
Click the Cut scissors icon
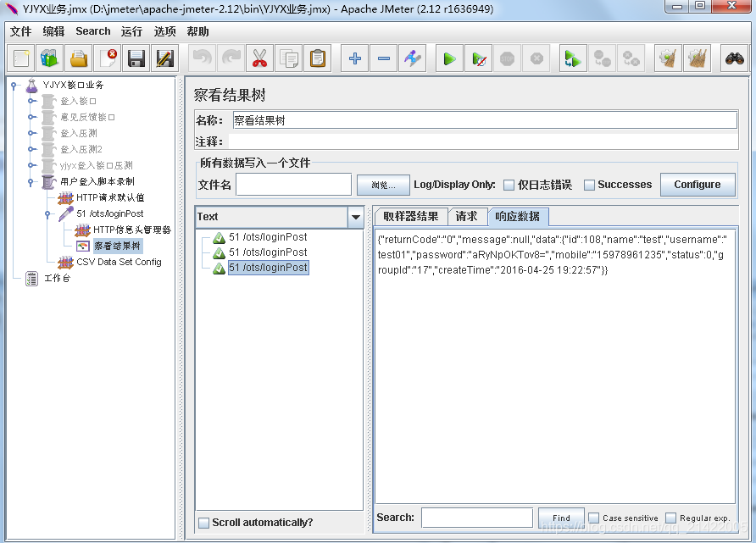pyautogui.click(x=260, y=58)
